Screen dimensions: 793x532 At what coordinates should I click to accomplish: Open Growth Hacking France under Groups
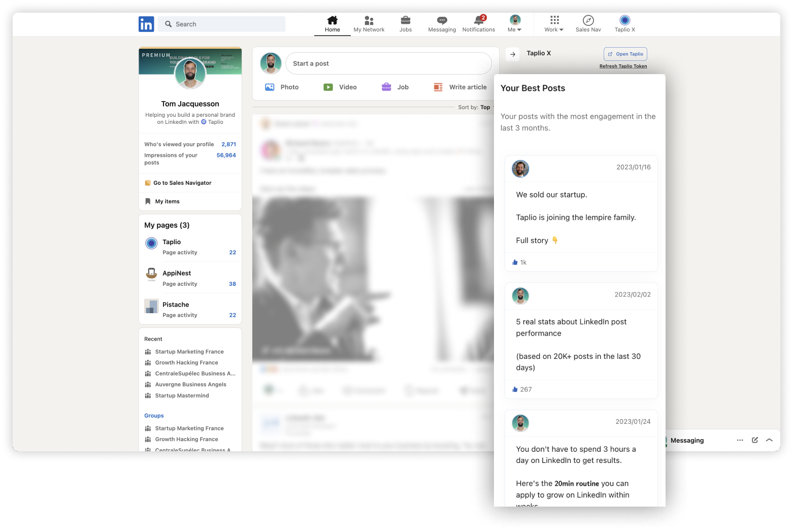(x=187, y=440)
